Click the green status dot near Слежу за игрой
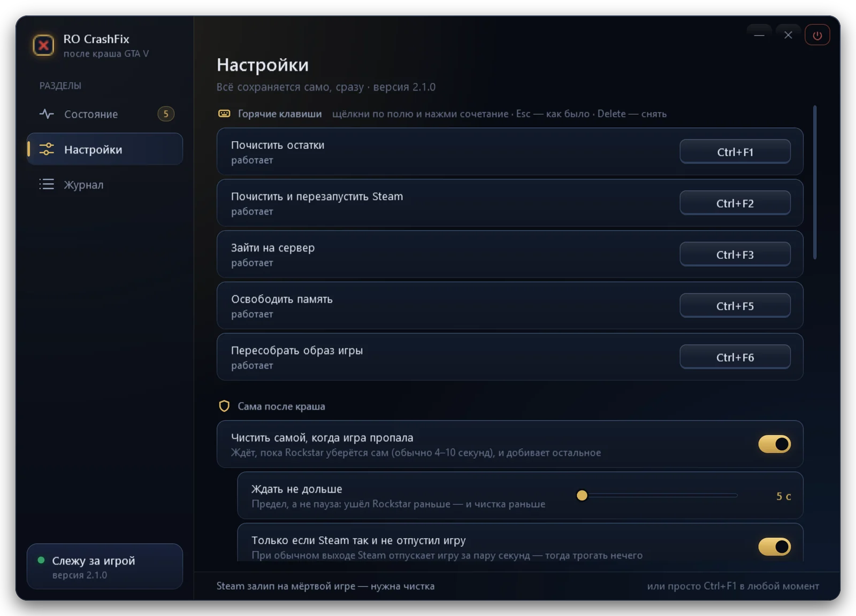 pyautogui.click(x=41, y=560)
